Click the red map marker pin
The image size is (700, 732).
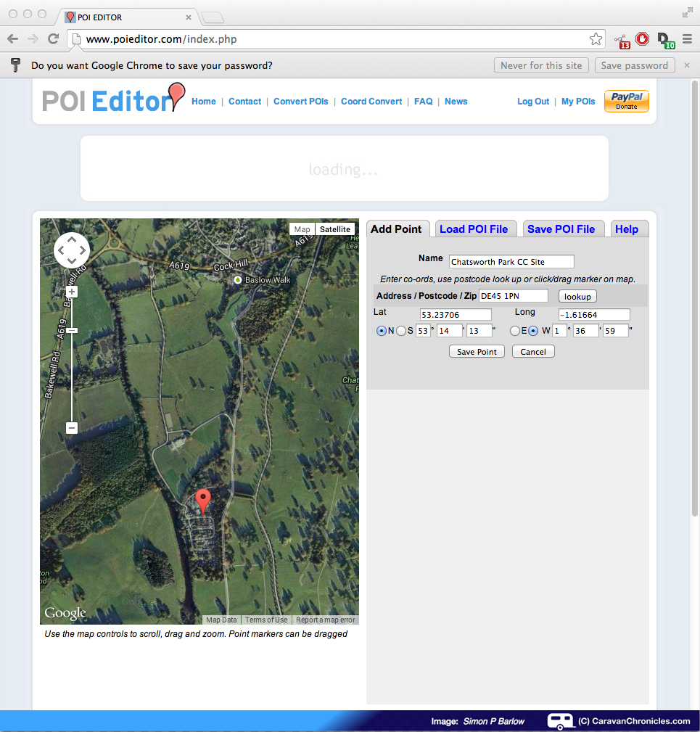[203, 500]
